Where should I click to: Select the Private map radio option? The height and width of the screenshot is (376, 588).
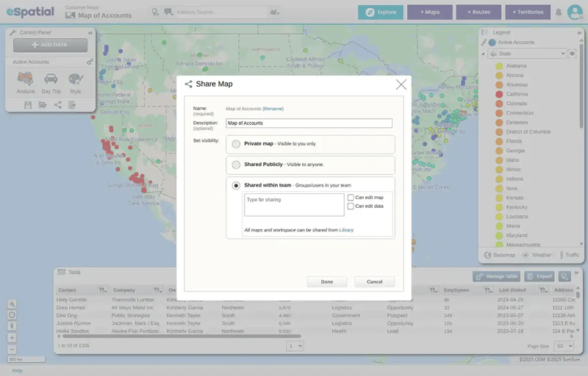point(236,144)
